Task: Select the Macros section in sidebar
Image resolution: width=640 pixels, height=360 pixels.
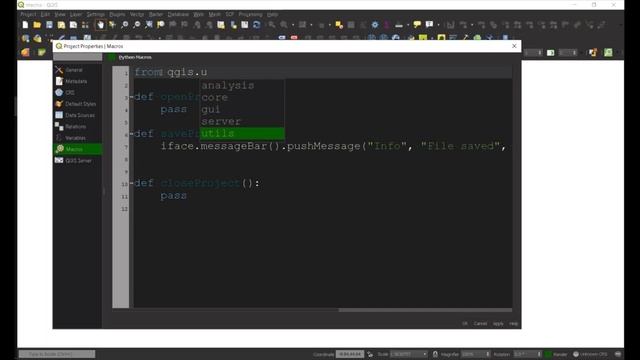Action: coord(77,149)
